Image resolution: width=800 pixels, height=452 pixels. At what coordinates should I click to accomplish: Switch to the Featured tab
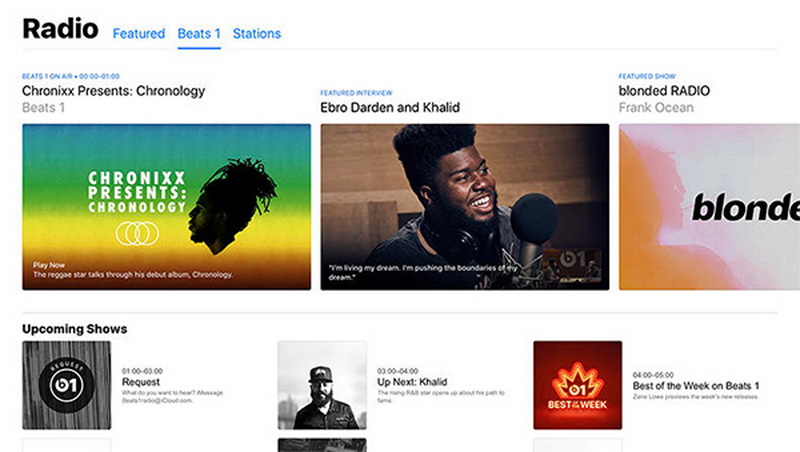point(138,33)
